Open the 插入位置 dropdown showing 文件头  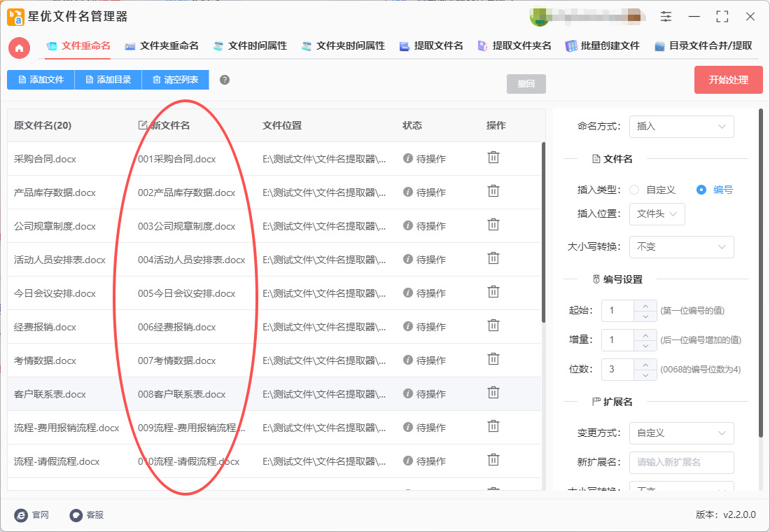tap(657, 214)
